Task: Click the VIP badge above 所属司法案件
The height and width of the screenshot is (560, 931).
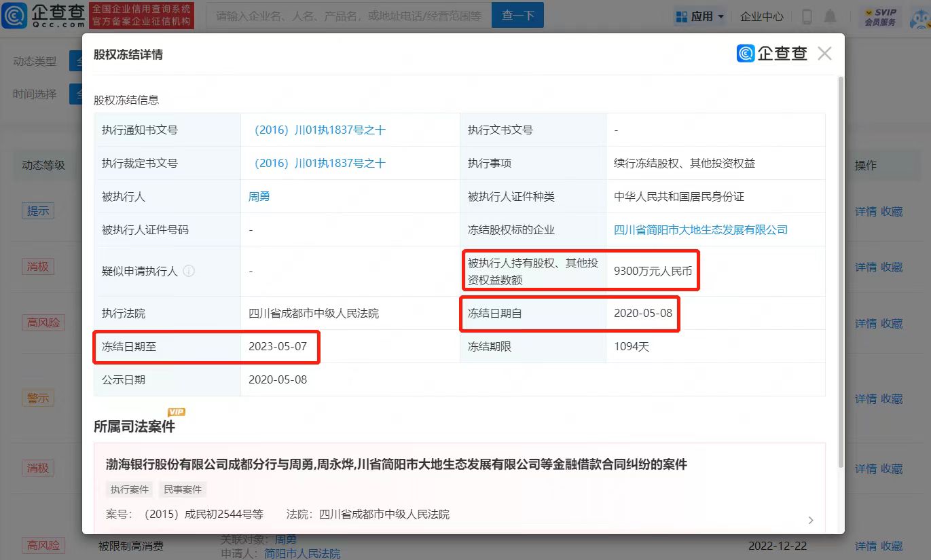Action: [177, 412]
